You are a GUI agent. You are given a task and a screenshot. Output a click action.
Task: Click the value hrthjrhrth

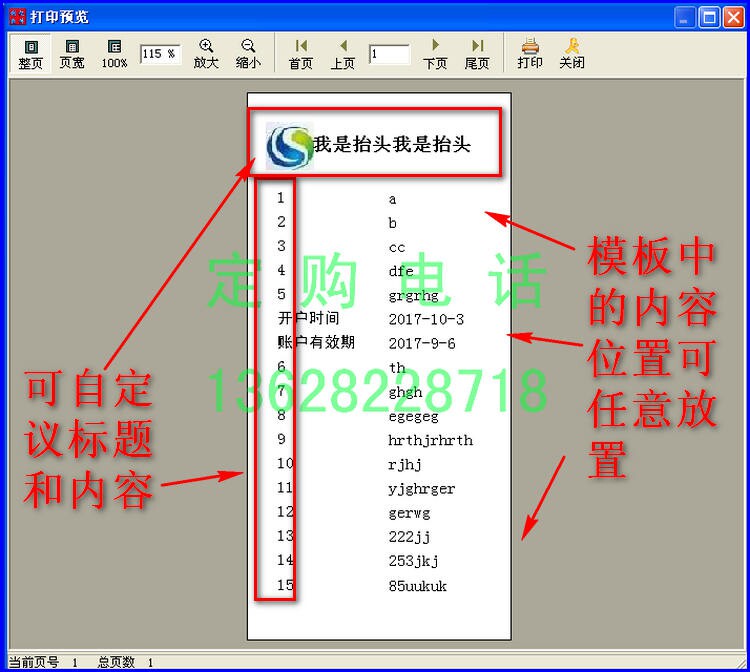coord(430,440)
